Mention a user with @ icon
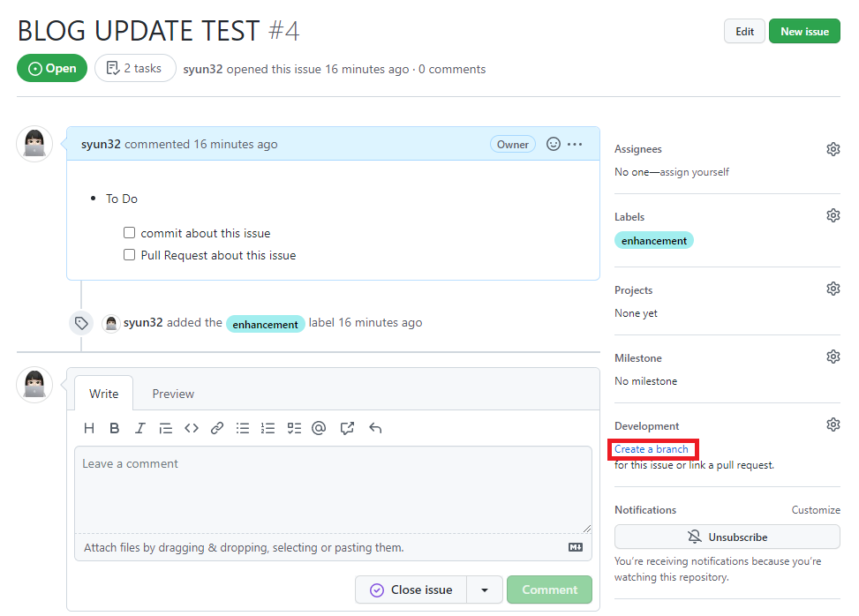The width and height of the screenshot is (859, 616). pos(319,428)
